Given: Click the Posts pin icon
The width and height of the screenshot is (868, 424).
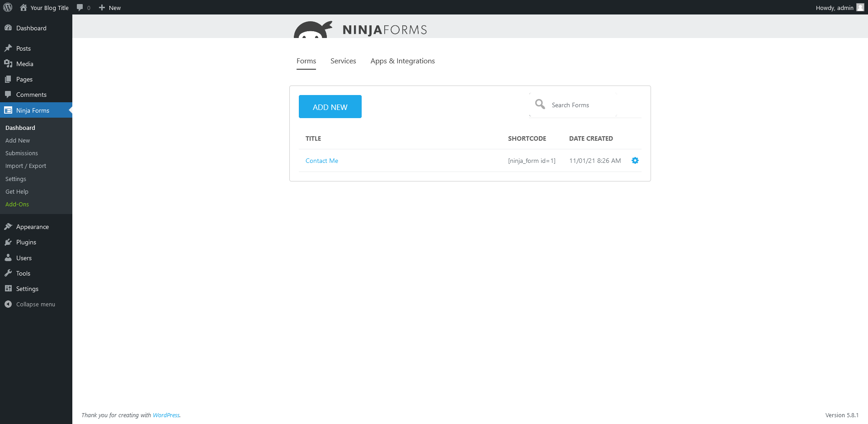Looking at the screenshot, I should pos(8,48).
